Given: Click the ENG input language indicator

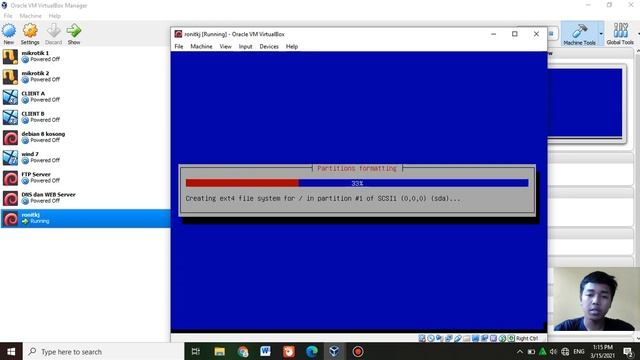Looking at the screenshot, I should (579, 351).
